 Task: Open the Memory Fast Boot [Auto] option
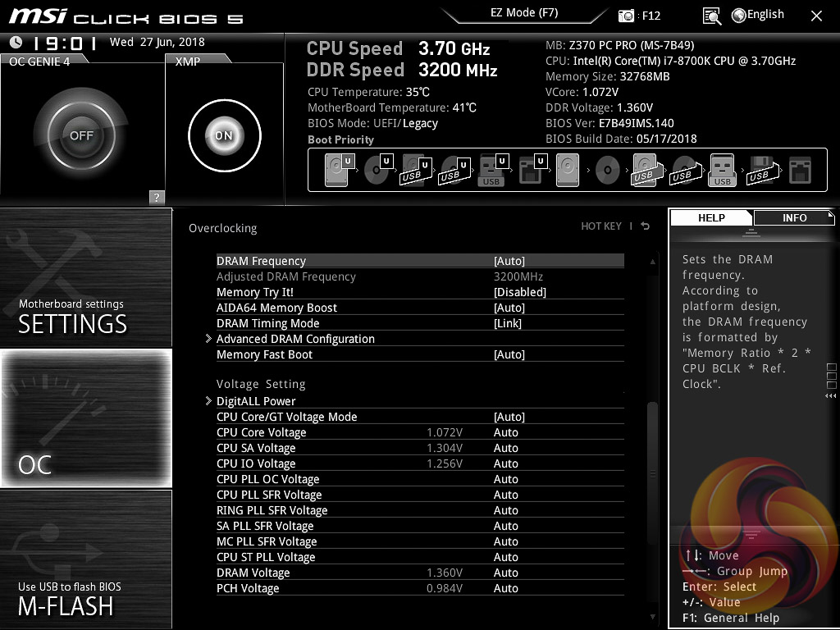coord(420,354)
